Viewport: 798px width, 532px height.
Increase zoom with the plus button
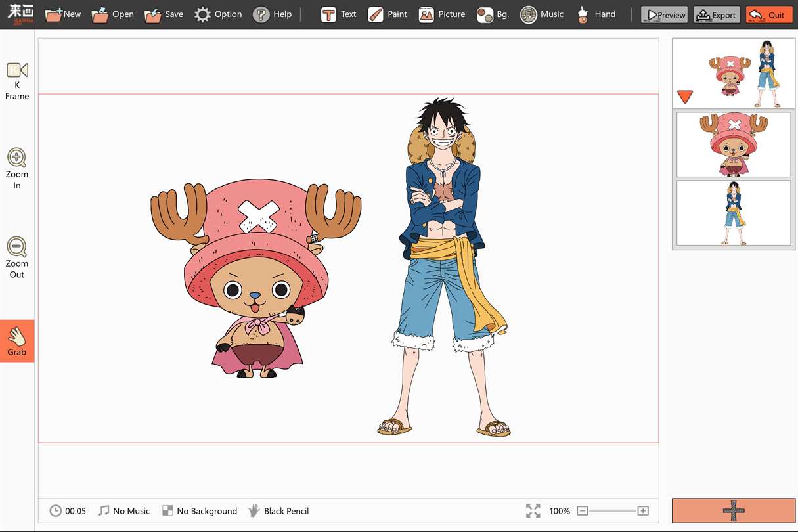[643, 510]
